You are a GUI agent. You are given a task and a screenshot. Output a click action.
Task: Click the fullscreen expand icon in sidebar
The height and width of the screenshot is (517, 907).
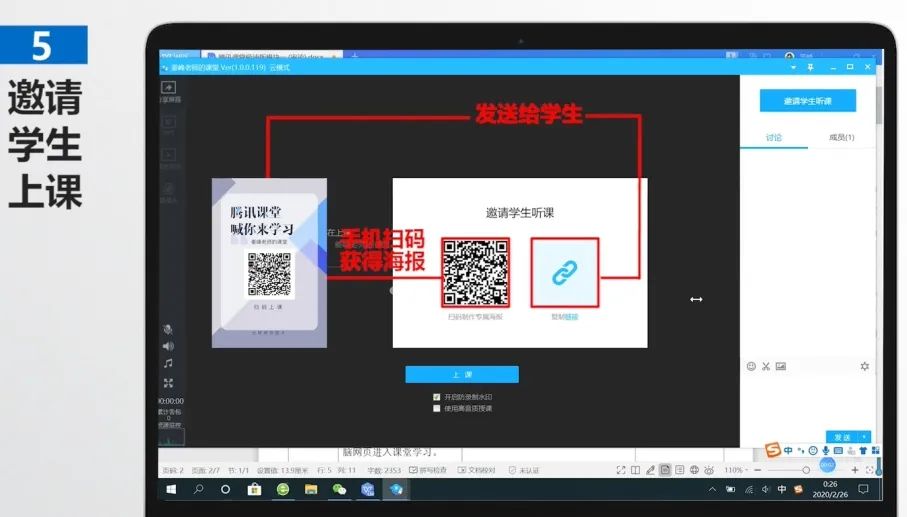168,383
